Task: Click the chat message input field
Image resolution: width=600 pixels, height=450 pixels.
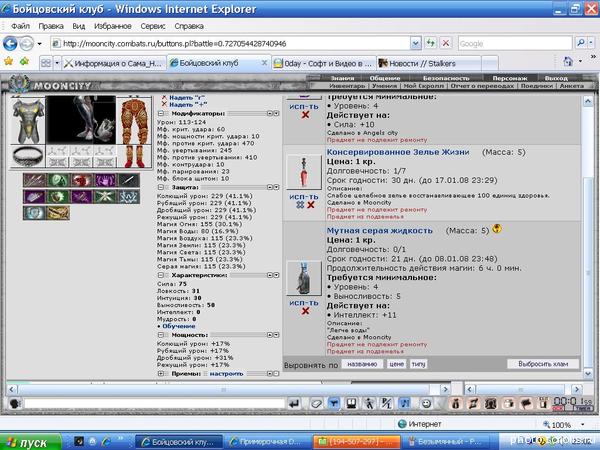Action: coord(155,403)
